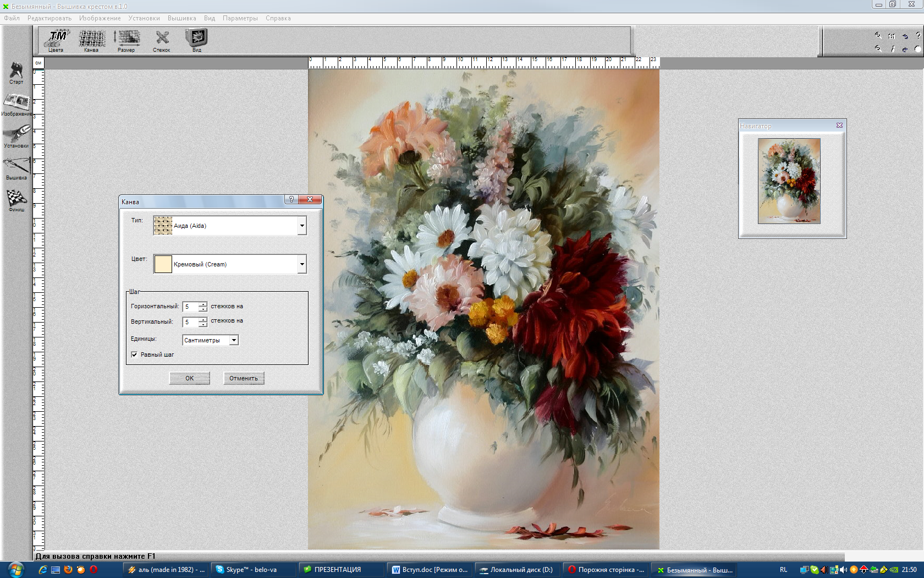The width and height of the screenshot is (924, 578).
Task: Click the Aida fabric swatch in Тип field
Action: coord(163,226)
